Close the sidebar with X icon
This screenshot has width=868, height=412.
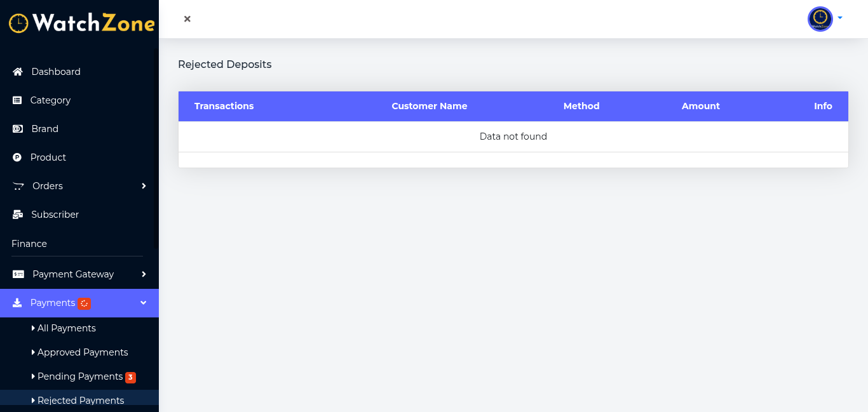point(187,19)
